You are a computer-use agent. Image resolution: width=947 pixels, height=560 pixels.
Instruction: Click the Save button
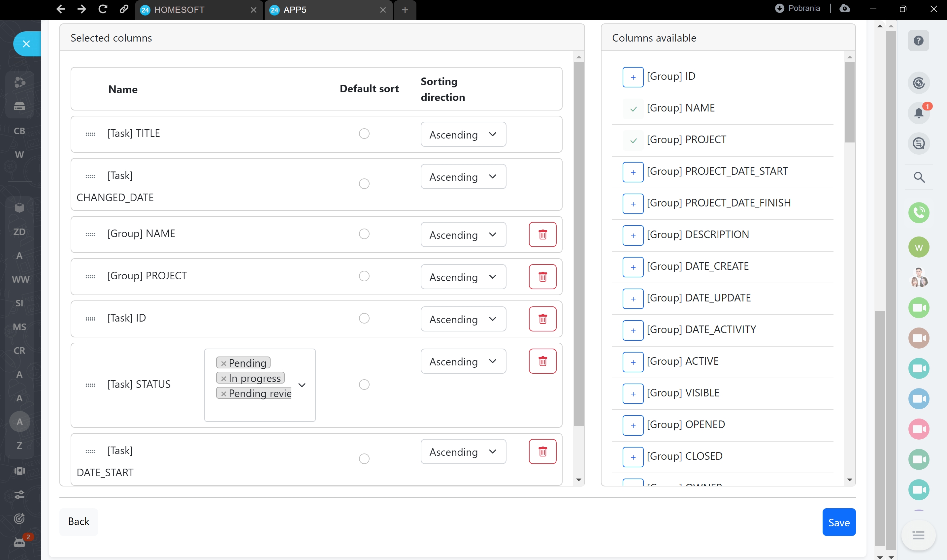coord(839,522)
